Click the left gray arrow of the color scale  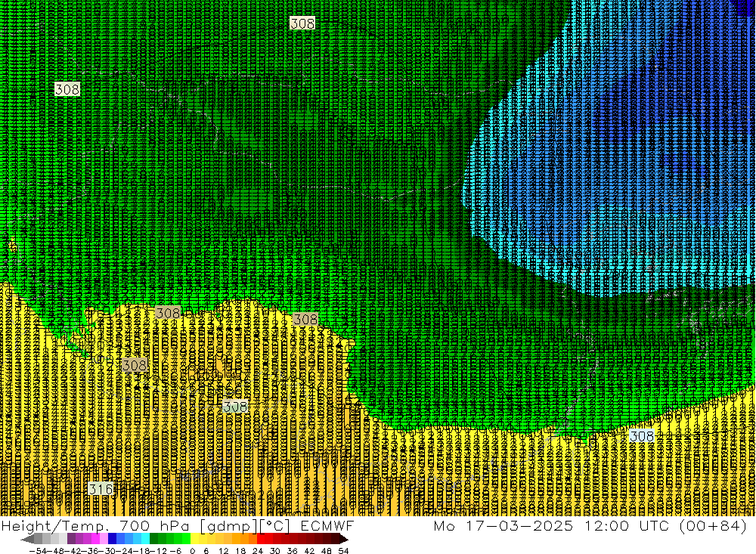tap(27, 540)
